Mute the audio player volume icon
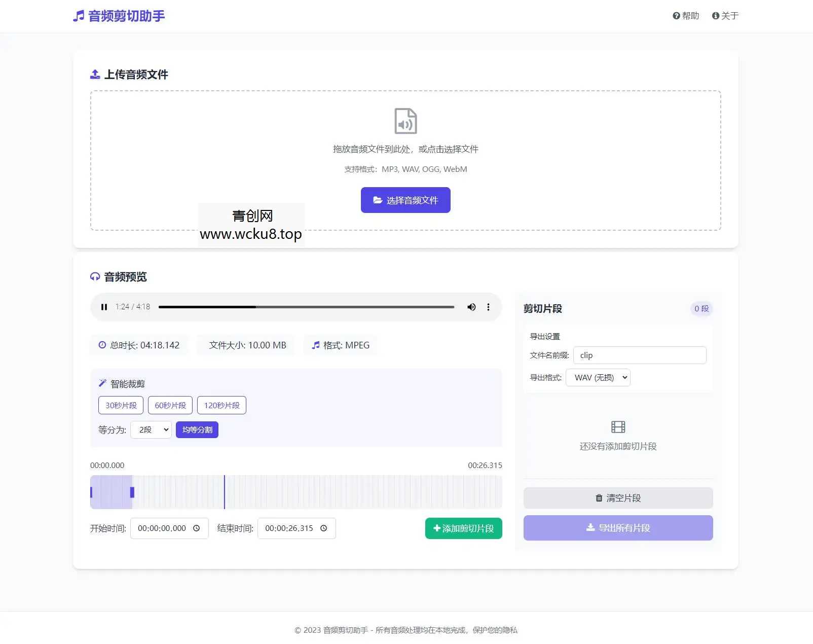This screenshot has height=644, width=813. (471, 307)
